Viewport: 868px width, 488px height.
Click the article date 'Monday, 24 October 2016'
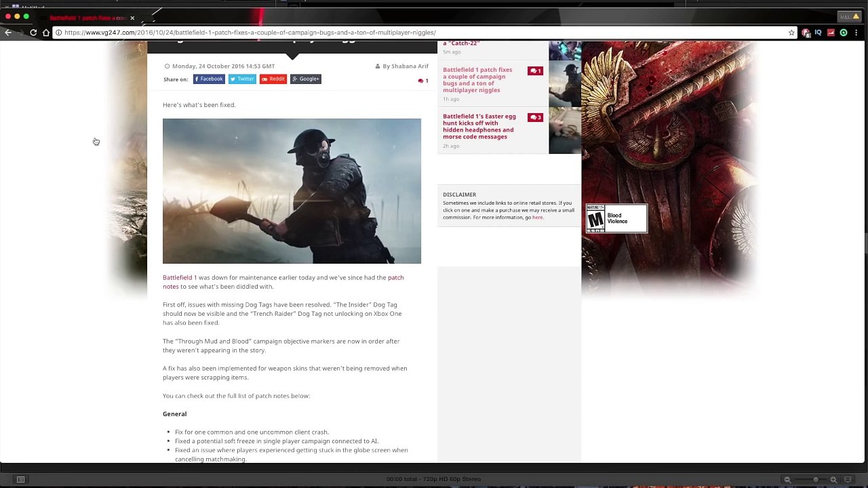(x=209, y=66)
